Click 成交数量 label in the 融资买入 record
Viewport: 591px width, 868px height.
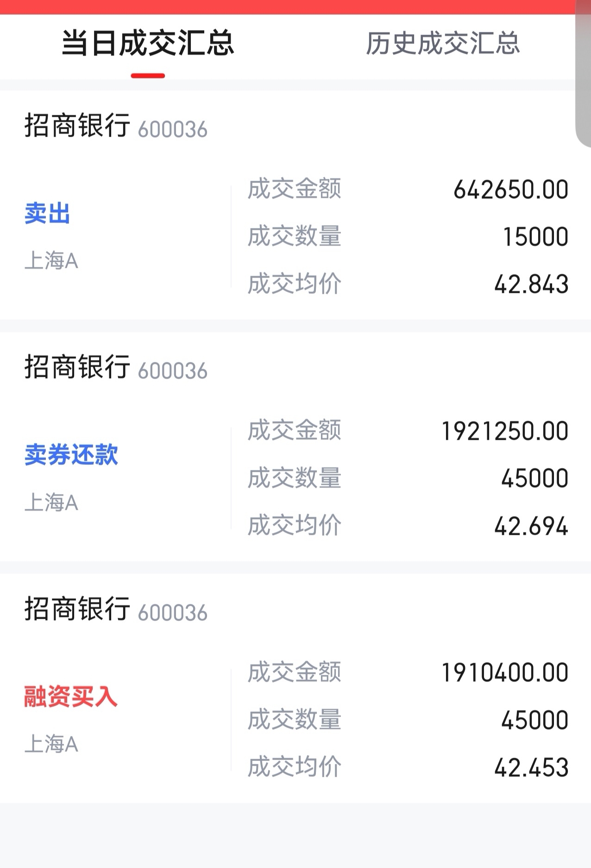tap(295, 720)
